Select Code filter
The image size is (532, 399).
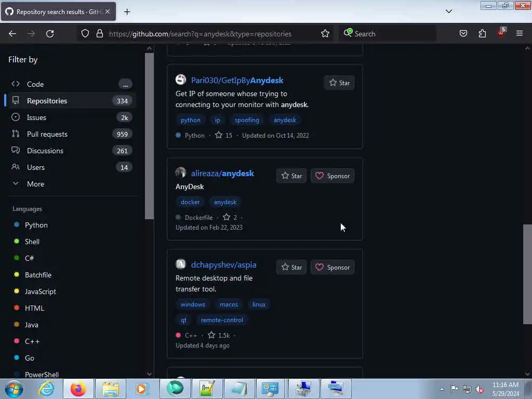71,84
